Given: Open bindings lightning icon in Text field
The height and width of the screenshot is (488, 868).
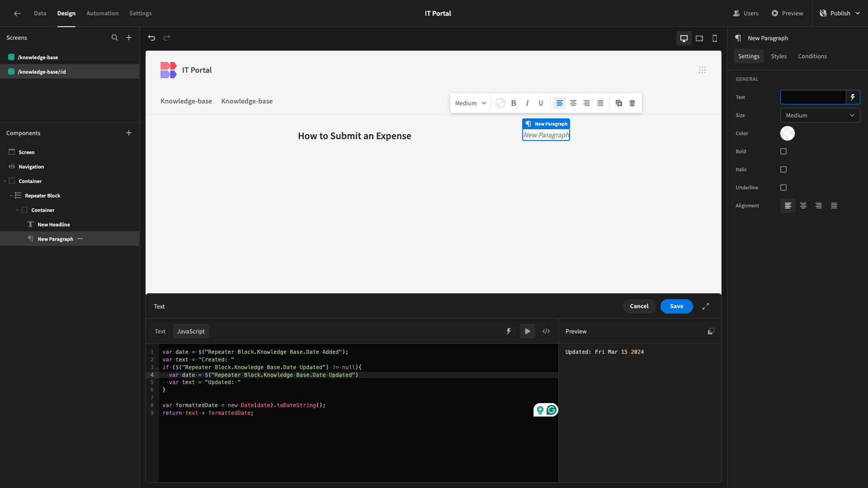Looking at the screenshot, I should pyautogui.click(x=853, y=97).
